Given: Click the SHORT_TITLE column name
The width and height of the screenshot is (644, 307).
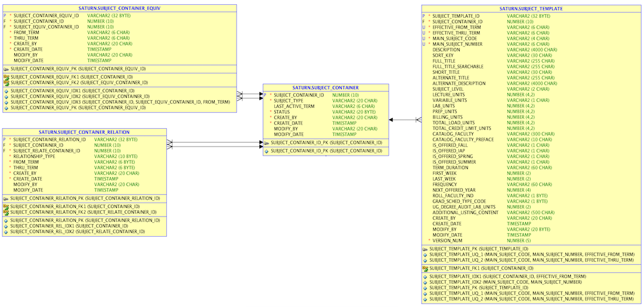Looking at the screenshot, I should click(x=445, y=72).
